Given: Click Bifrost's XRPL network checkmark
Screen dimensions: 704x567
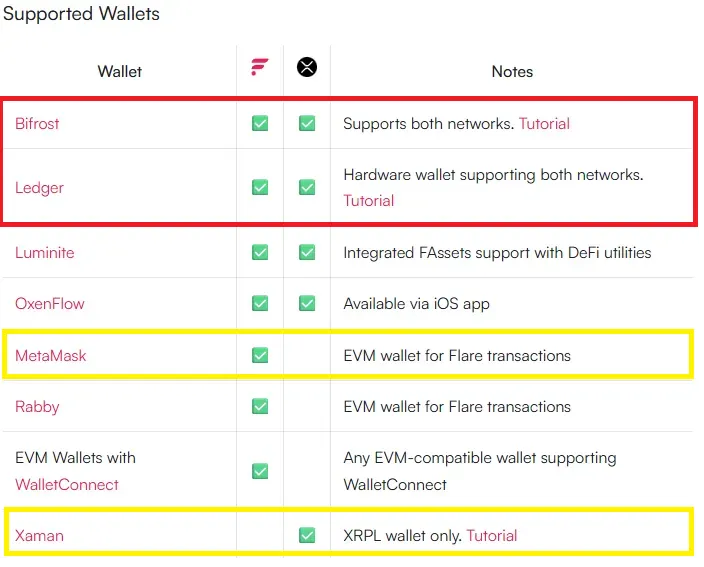Looking at the screenshot, I should 307,123.
